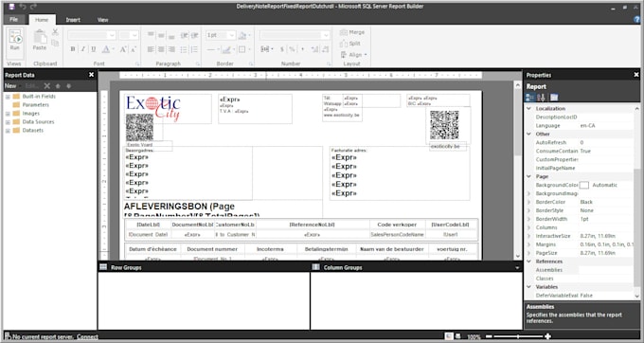Toggle bold font formatting

pos(73,49)
